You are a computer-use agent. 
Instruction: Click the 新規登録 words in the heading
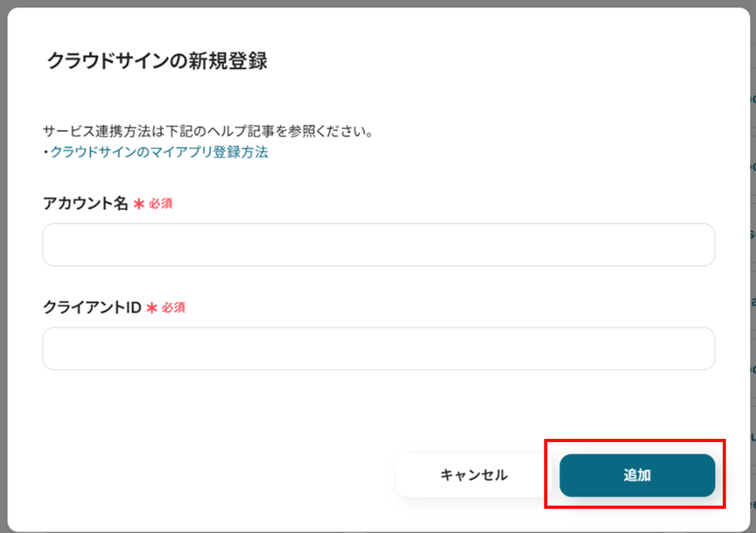tap(228, 61)
